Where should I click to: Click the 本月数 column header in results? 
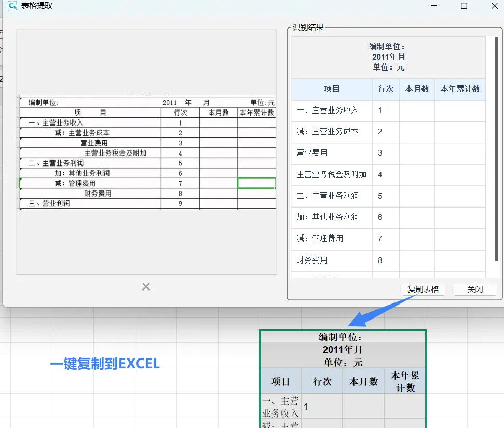click(416, 89)
